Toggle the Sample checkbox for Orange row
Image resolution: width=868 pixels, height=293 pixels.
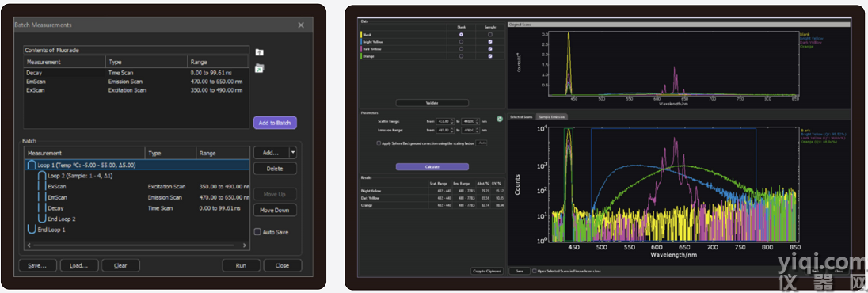[x=490, y=56]
